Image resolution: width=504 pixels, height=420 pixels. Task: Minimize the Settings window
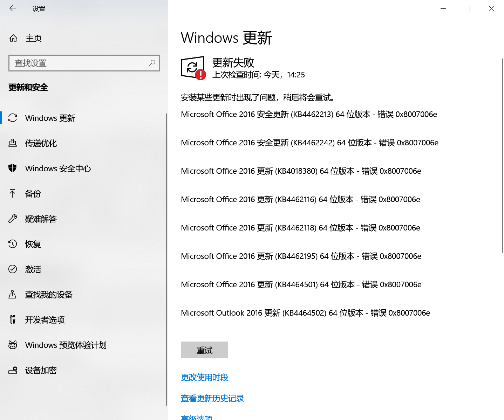tap(443, 8)
